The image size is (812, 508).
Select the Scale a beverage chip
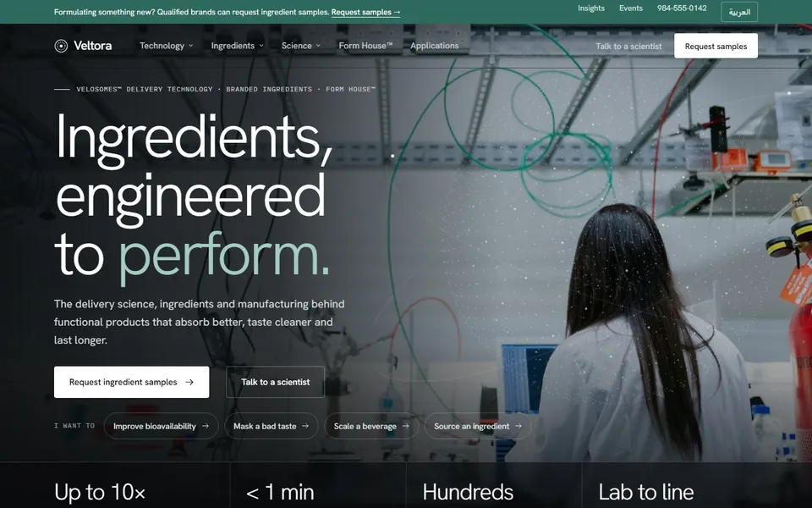371,426
